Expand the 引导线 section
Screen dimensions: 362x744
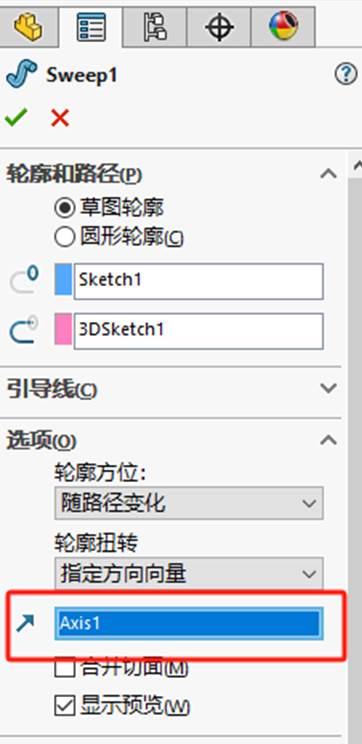(328, 389)
